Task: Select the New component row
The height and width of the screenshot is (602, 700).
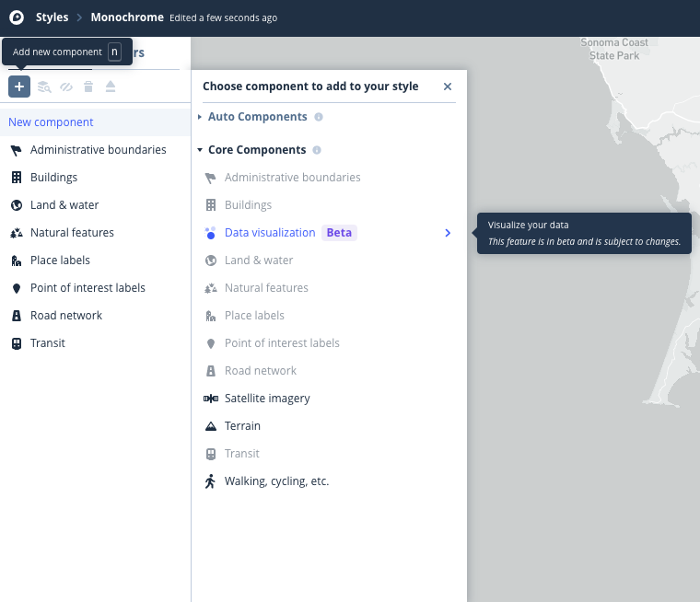Action: click(95, 122)
